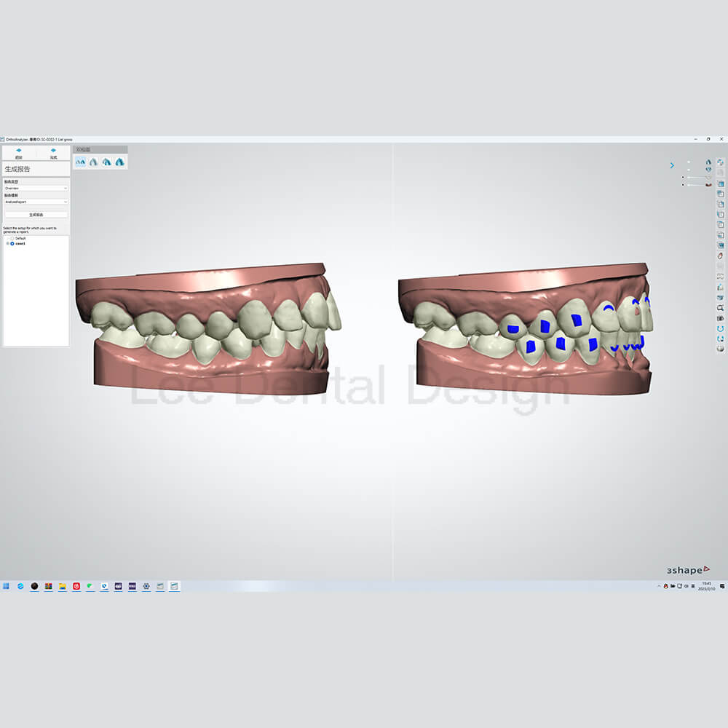This screenshot has height=728, width=728.
Task: Adjust the gingiva transparency slider
Action: tap(697, 185)
